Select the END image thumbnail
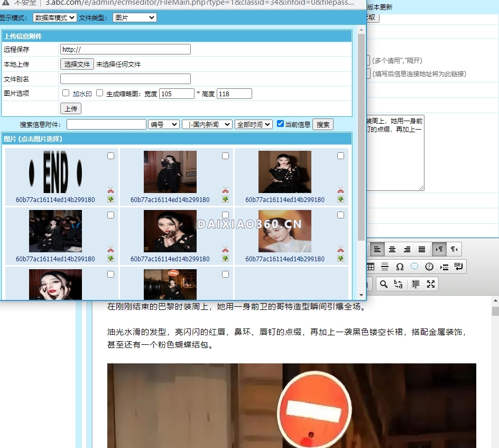The height and width of the screenshot is (448, 499). pyautogui.click(x=56, y=172)
